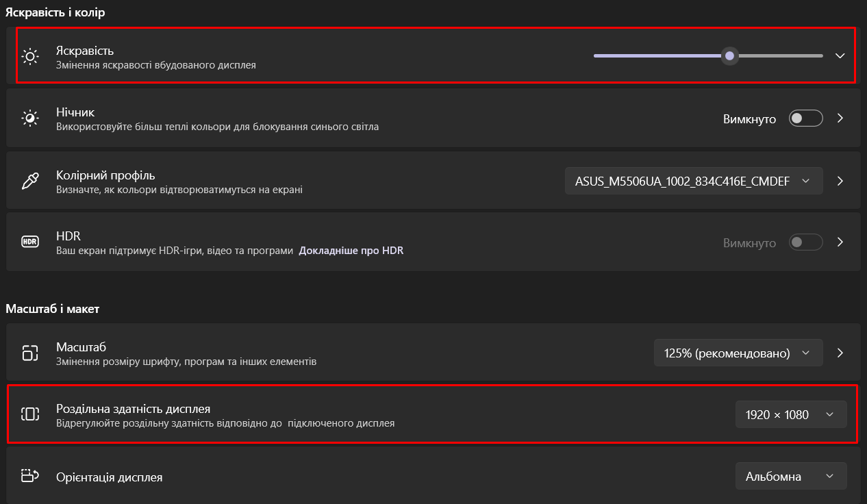
Task: Open Масштаб custom scaling arrow
Action: point(840,353)
